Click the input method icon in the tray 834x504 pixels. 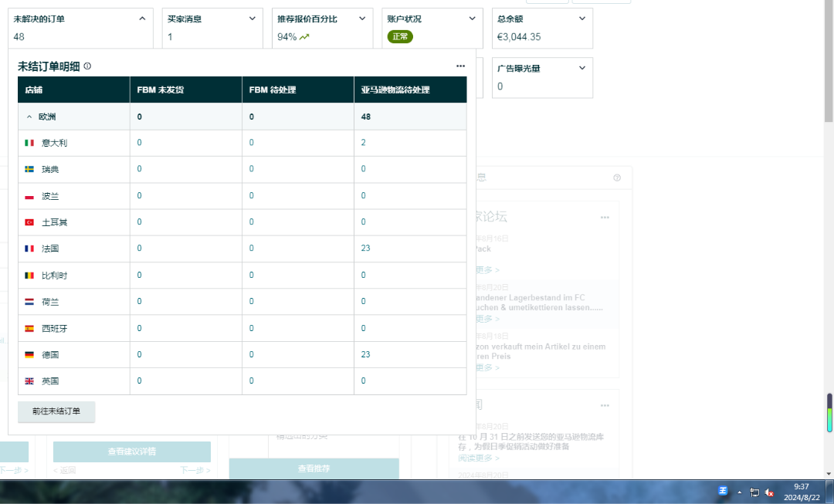click(x=722, y=491)
